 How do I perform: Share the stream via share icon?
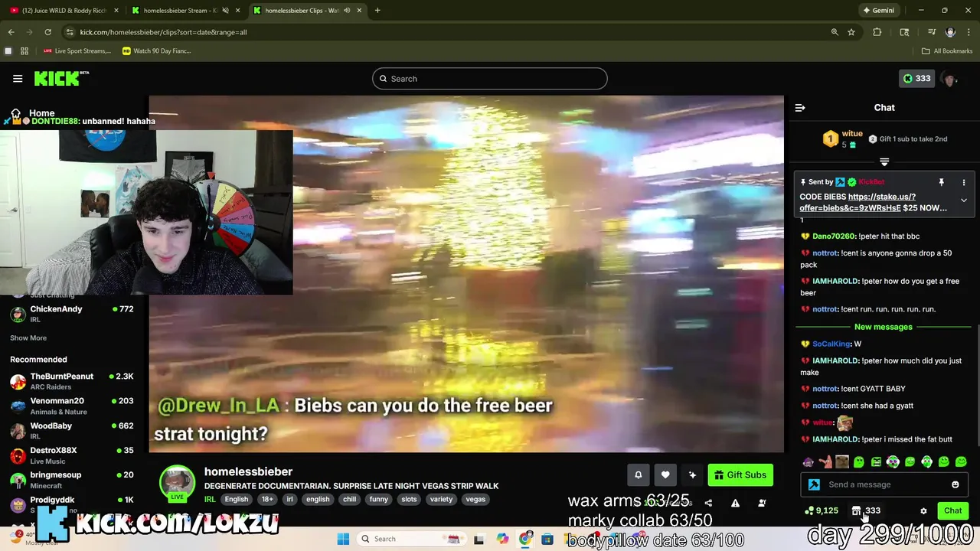[708, 504]
